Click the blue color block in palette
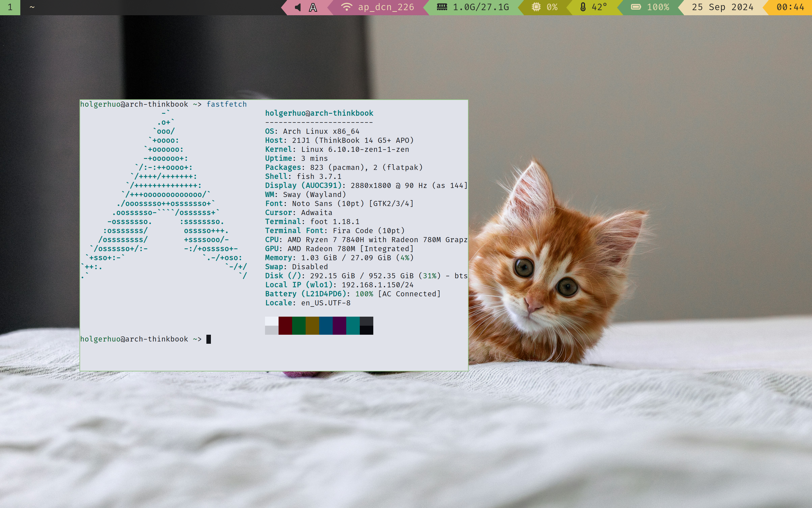 click(326, 326)
